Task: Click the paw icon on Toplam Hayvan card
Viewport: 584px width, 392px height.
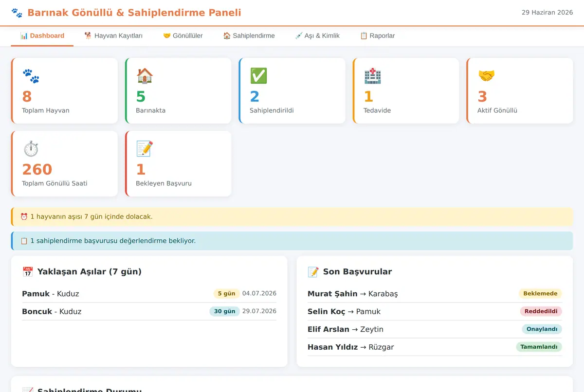Action: click(31, 76)
